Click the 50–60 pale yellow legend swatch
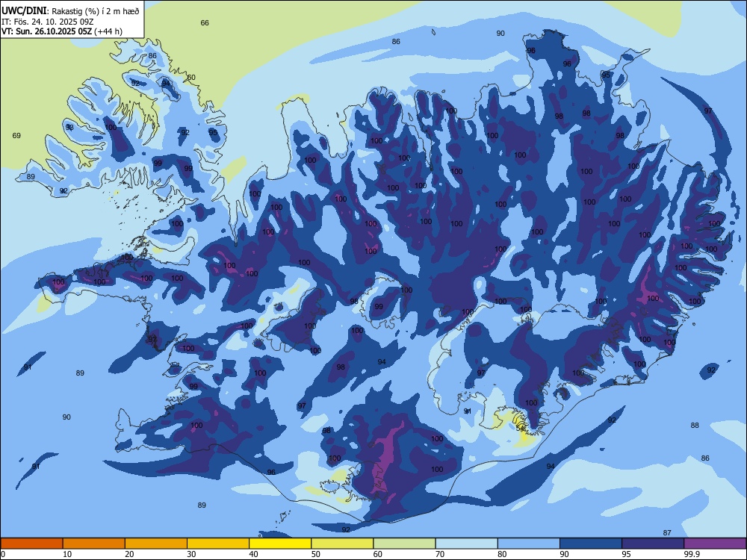 342,544
